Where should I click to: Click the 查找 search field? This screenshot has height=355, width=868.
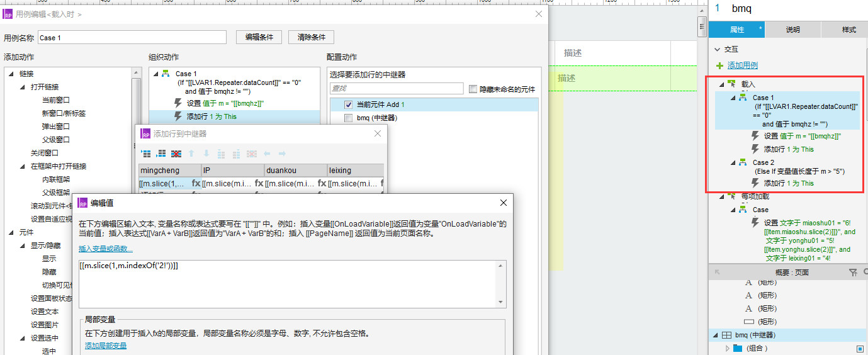[x=397, y=89]
